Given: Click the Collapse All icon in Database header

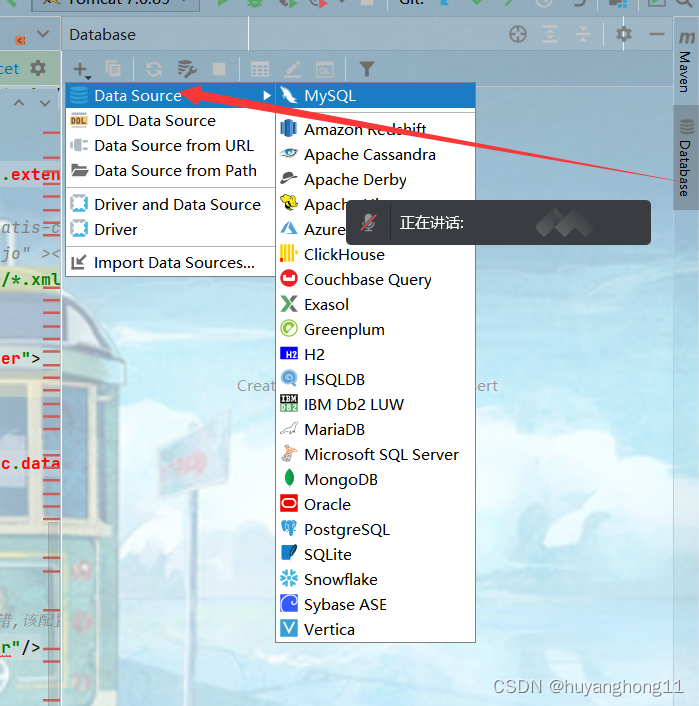Looking at the screenshot, I should (x=583, y=34).
